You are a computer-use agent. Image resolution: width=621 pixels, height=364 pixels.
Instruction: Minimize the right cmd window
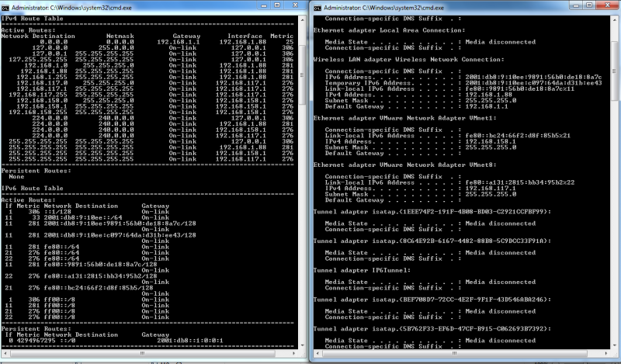pos(576,5)
